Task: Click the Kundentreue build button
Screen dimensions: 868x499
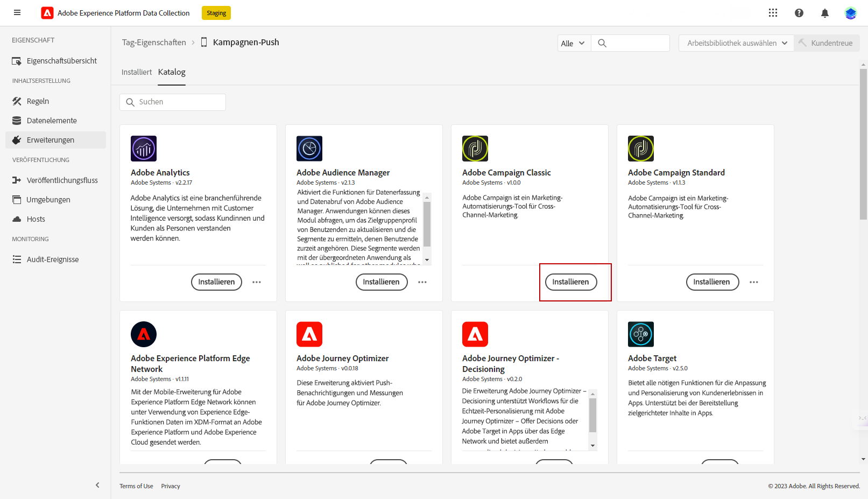Action: tap(827, 43)
